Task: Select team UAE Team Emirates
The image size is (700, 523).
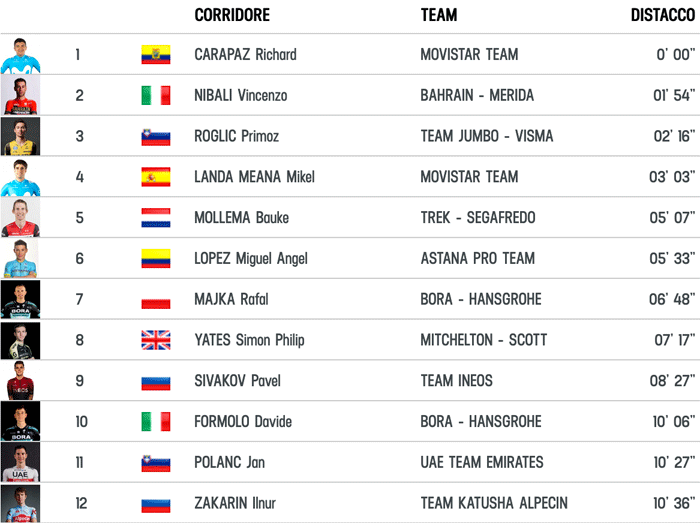Action: pos(482,463)
